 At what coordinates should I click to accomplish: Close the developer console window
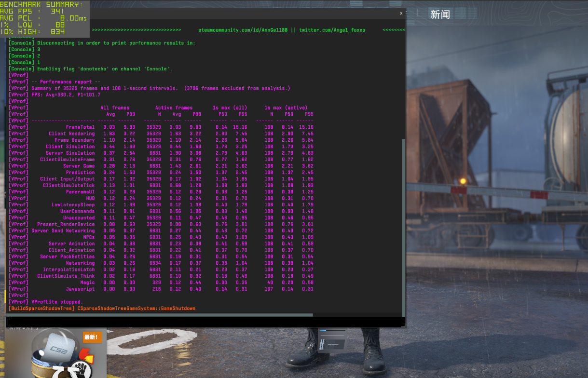coord(401,13)
